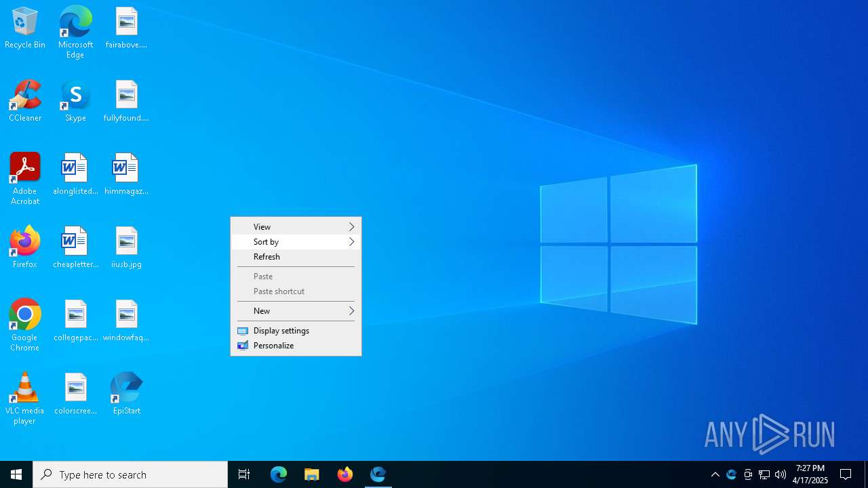Launch Firefox from the taskbar
868x488 pixels.
pos(345,474)
